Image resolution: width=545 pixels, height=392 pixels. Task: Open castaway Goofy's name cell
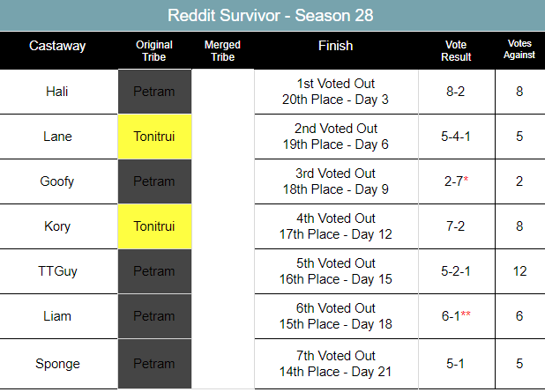click(57, 181)
